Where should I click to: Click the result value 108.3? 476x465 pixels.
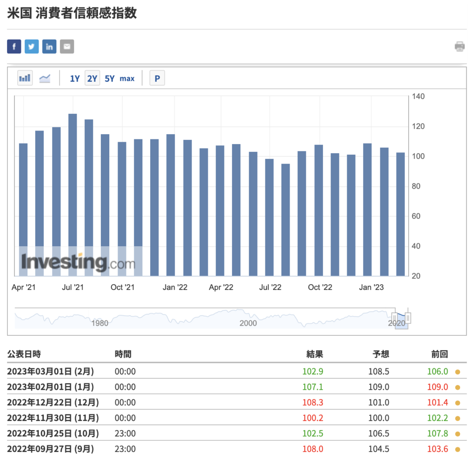(313, 402)
